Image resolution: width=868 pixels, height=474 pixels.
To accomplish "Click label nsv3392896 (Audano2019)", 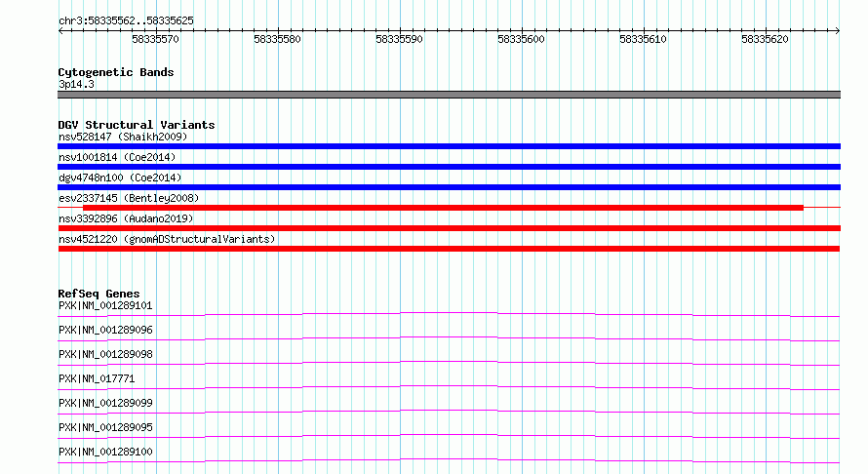I will point(126,218).
